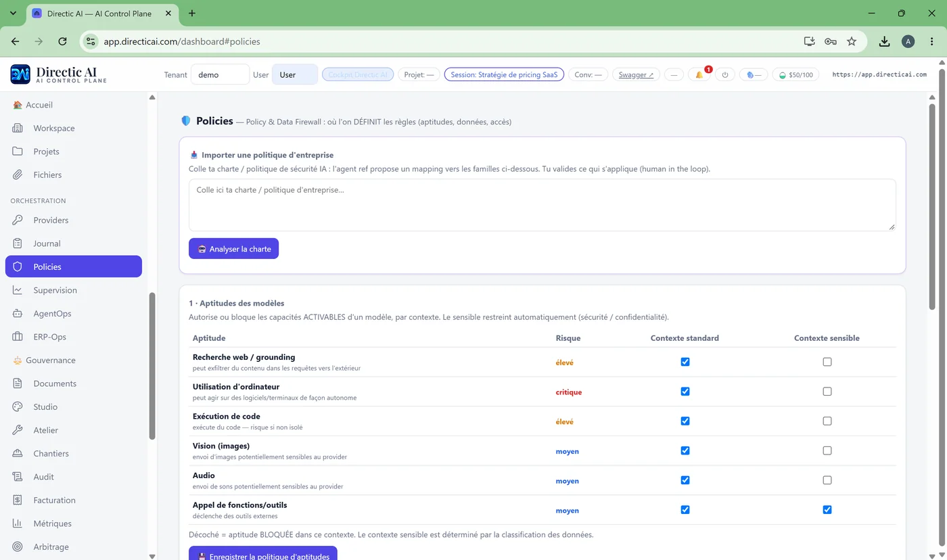Image resolution: width=947 pixels, height=560 pixels.
Task: Click the power icon pill
Action: [725, 74]
